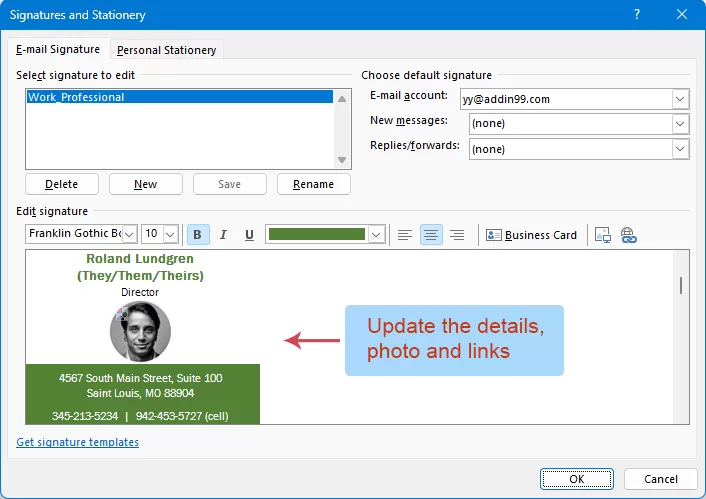Insert a Business Card
Screen dimensions: 706x499
(x=531, y=235)
